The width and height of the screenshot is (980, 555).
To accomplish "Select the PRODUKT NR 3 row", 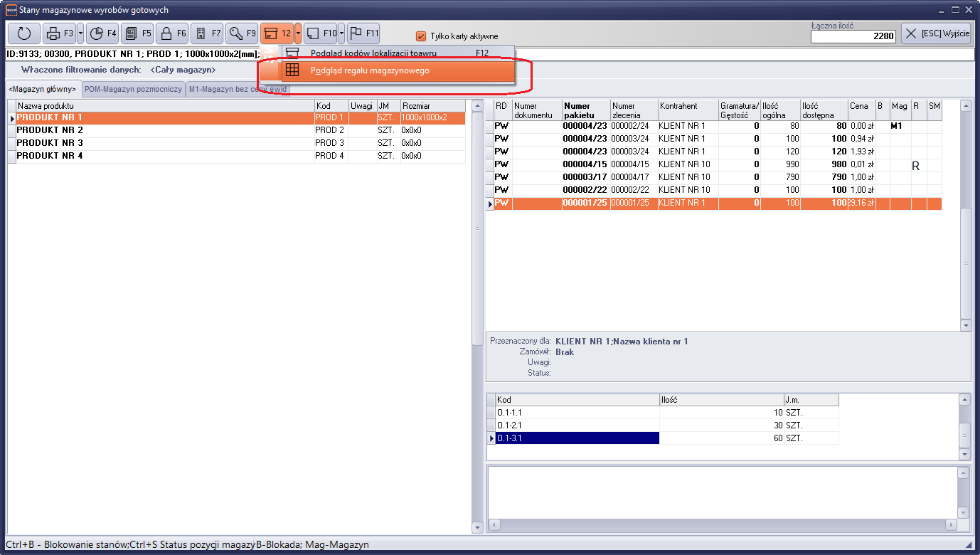I will click(x=50, y=143).
